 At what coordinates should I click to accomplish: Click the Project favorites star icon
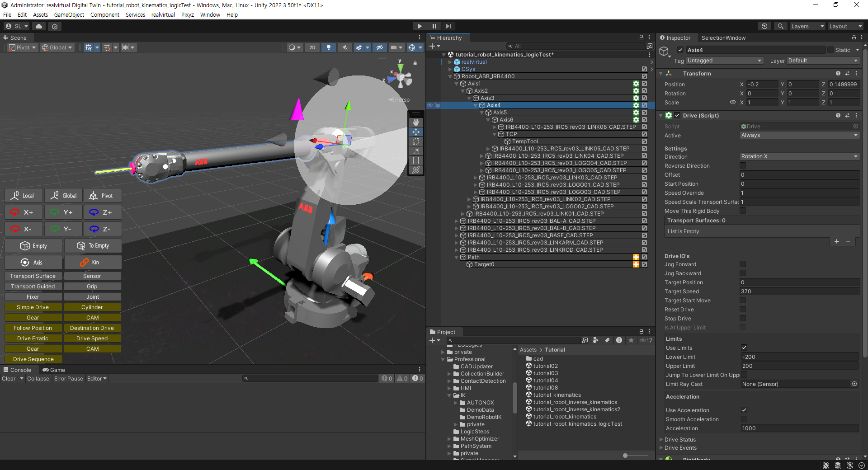631,340
